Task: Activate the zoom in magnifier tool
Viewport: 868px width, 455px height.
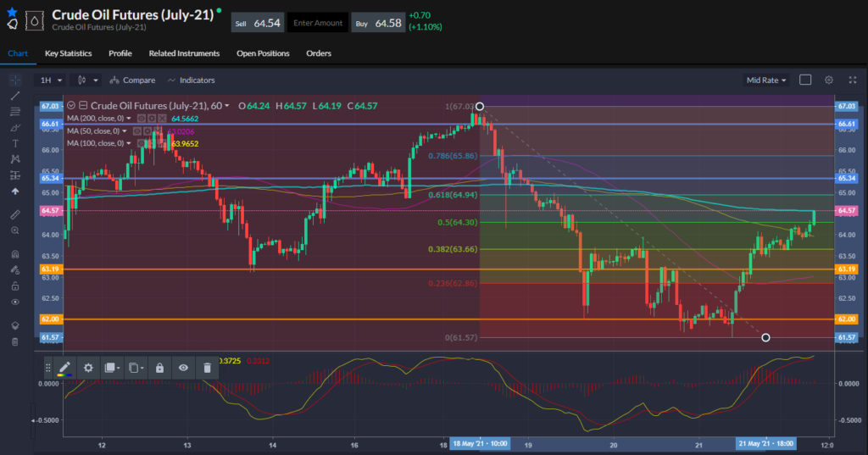Action: coord(14,230)
